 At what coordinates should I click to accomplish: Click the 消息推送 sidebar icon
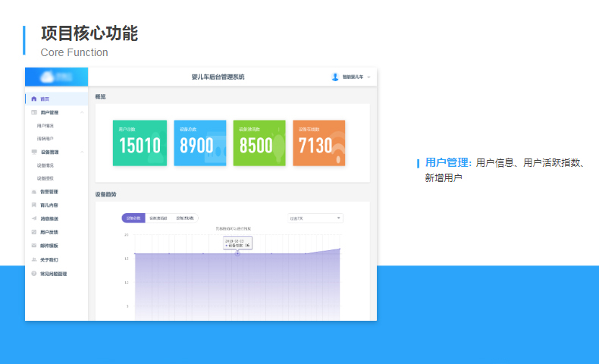point(33,218)
